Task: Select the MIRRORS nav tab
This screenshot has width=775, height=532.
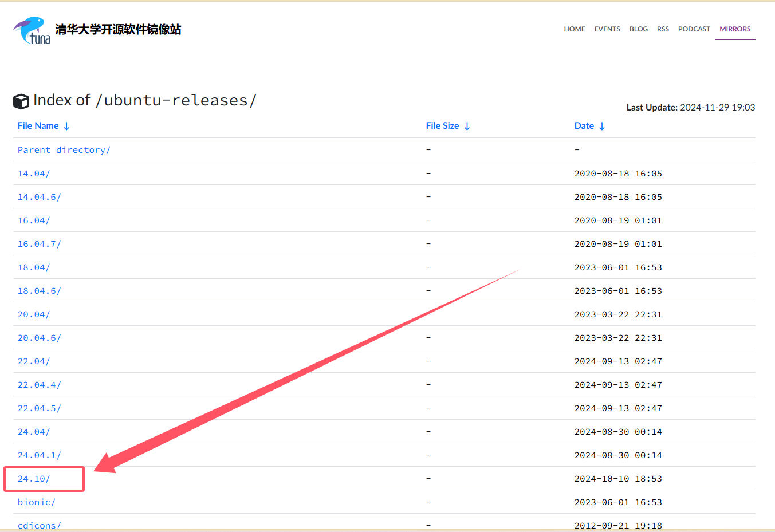Action: [735, 29]
